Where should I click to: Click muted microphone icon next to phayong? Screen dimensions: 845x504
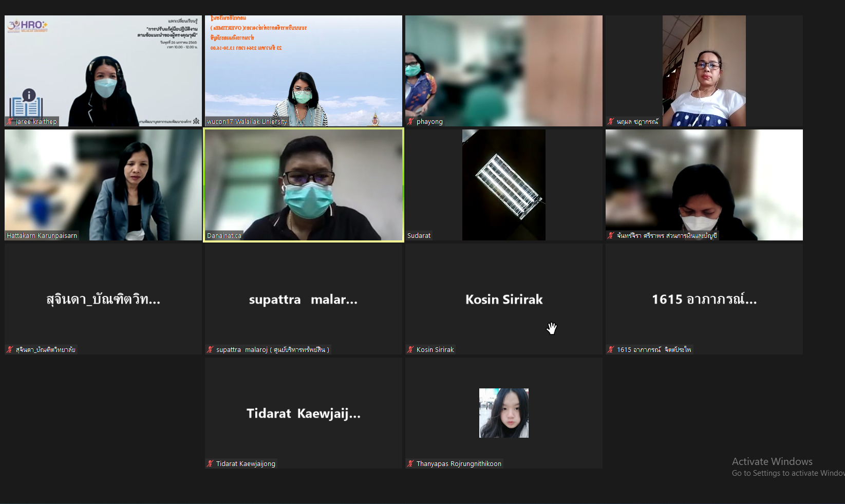click(x=410, y=122)
